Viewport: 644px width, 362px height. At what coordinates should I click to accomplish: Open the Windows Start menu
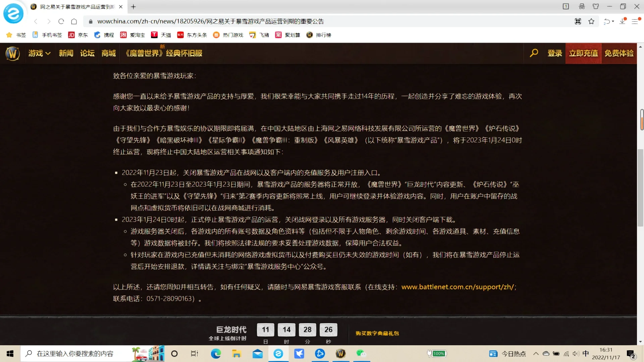tap(10, 354)
